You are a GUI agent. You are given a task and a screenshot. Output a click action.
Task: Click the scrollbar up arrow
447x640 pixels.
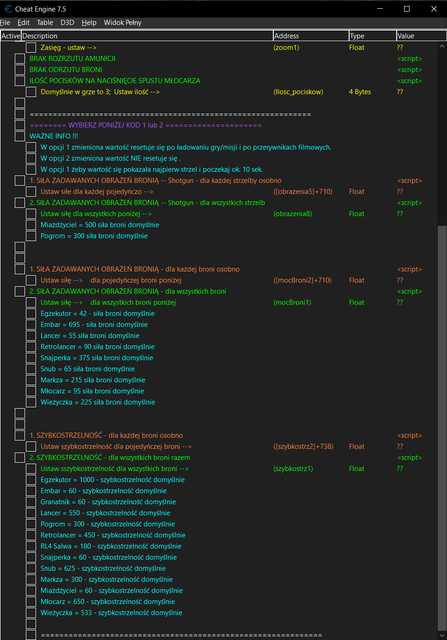coord(442,47)
